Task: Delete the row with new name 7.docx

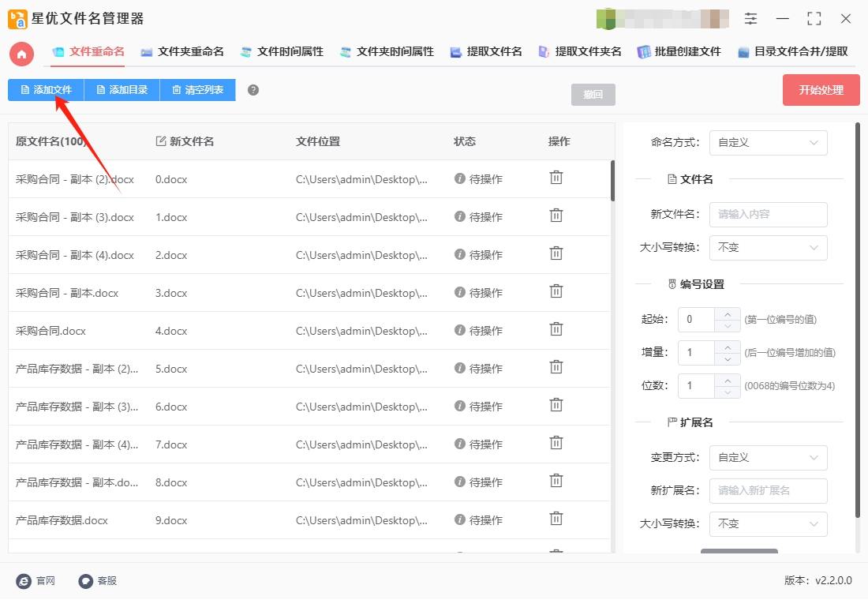Action: coord(556,443)
